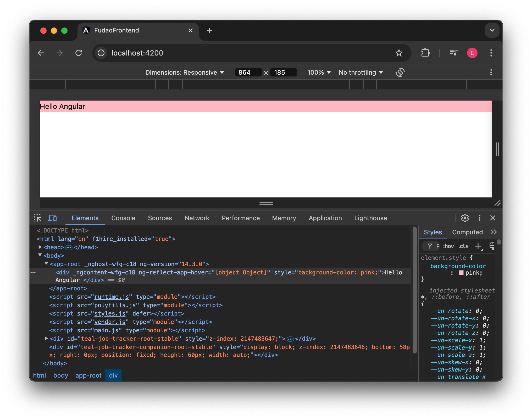The width and height of the screenshot is (532, 420).
Task: Bookmark the page with the star icon
Action: tap(399, 53)
